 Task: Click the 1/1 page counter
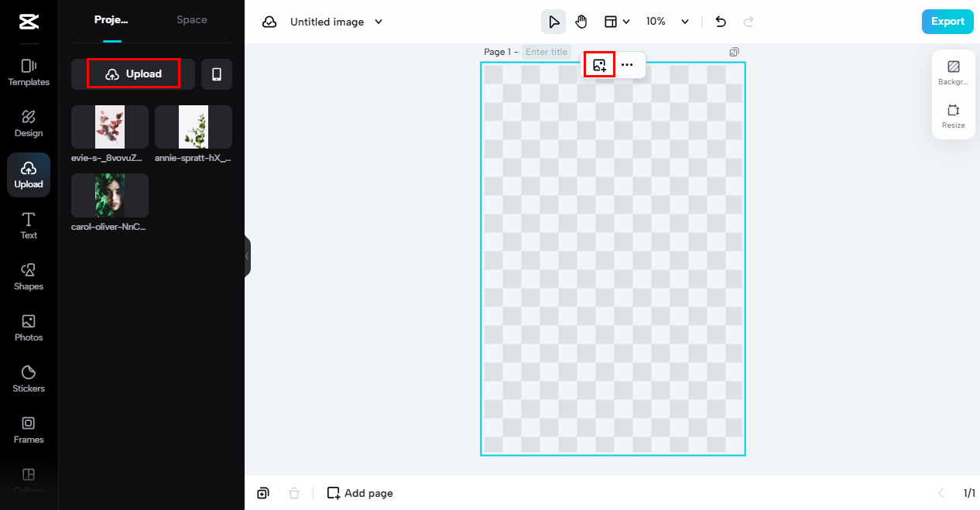[x=969, y=493]
